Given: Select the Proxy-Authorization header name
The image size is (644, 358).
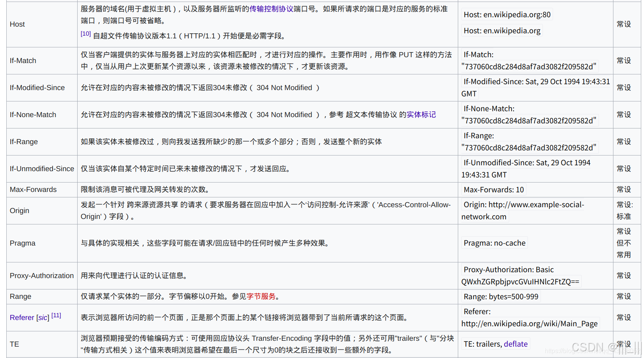Looking at the screenshot, I should coord(42,276).
